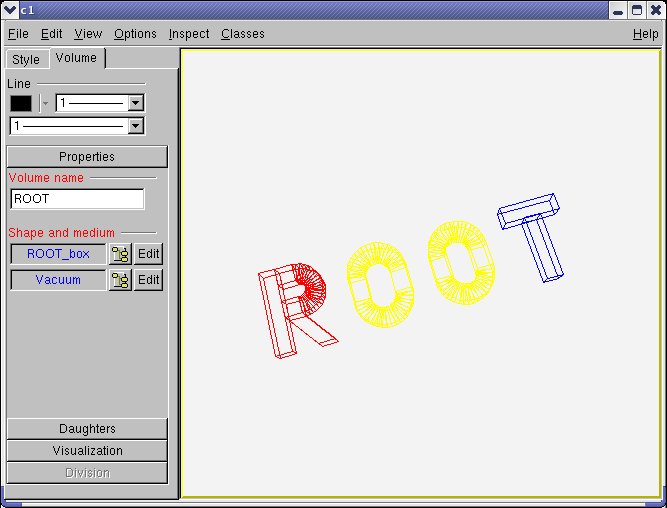Click the medium selection icon beside Vacuum

[120, 280]
